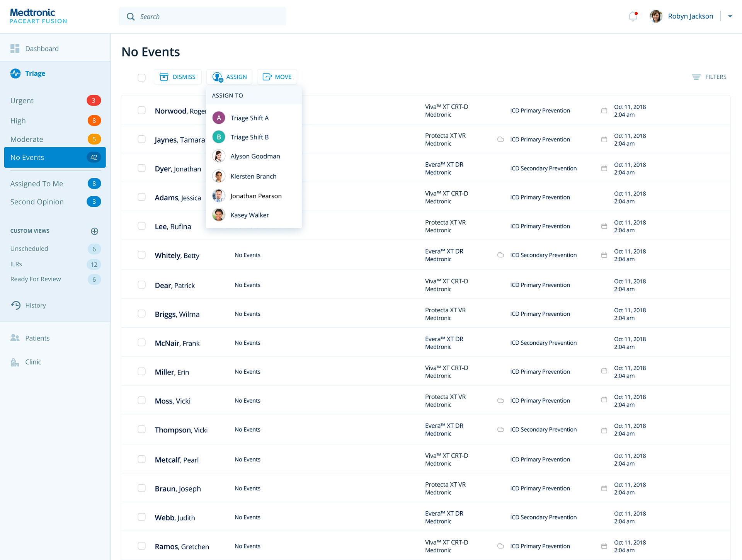Click calendar icon in Miller, Erin row

(x=604, y=371)
